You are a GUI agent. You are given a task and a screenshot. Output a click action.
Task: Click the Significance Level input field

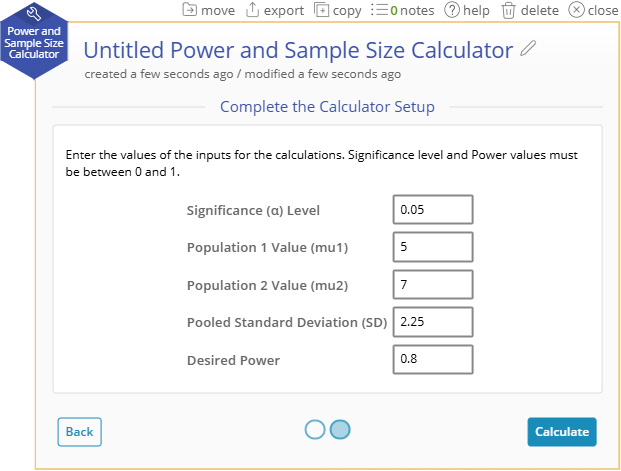(433, 210)
